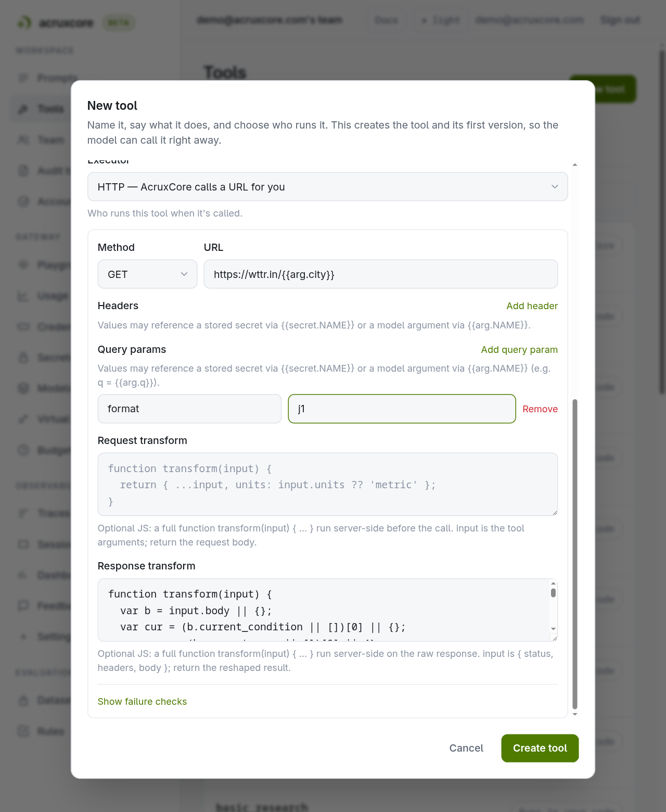This screenshot has height=812, width=666.
Task: Click the Add query param link
Action: point(519,350)
